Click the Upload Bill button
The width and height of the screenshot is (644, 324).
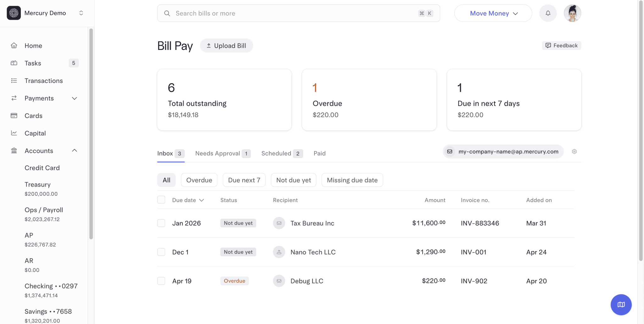click(x=226, y=45)
